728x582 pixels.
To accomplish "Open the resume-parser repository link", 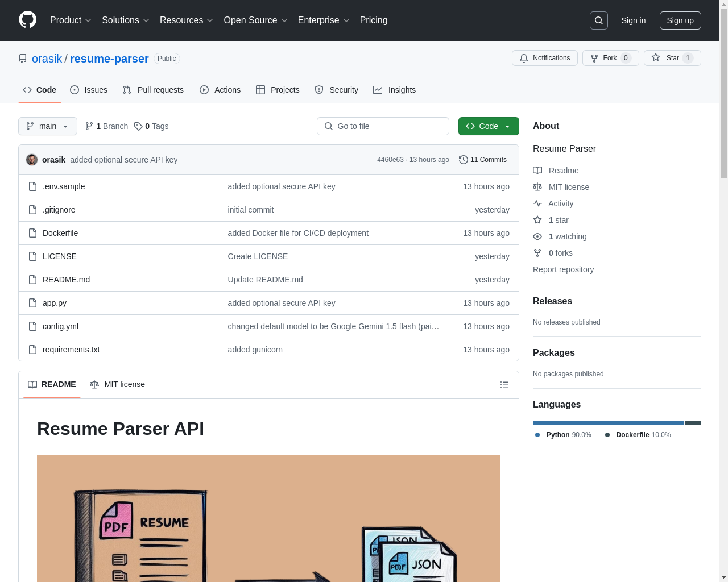I will [x=109, y=59].
